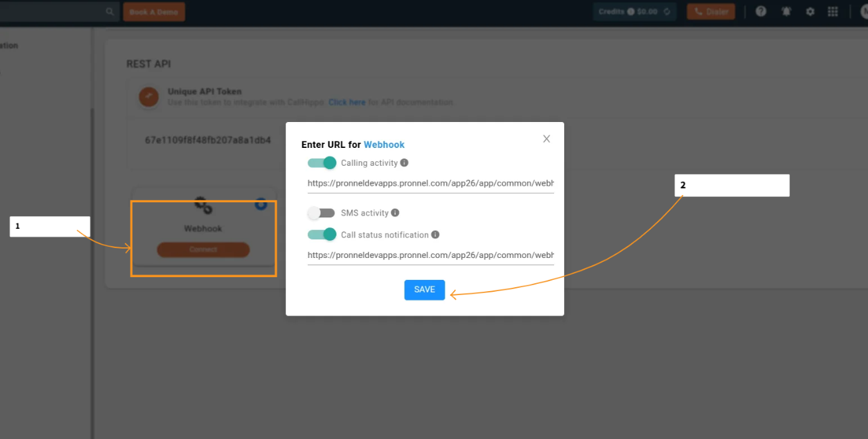Turn off Call status notification toggle
868x439 pixels.
[x=322, y=234]
